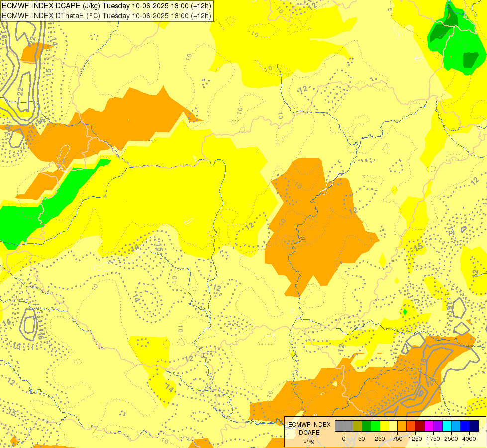Screen dimensions: 487x448
Task: Click the light blue legend swatch
Action: coord(456,426)
